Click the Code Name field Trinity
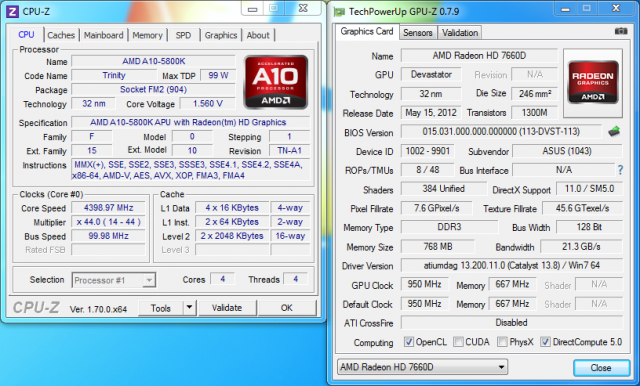 click(114, 75)
